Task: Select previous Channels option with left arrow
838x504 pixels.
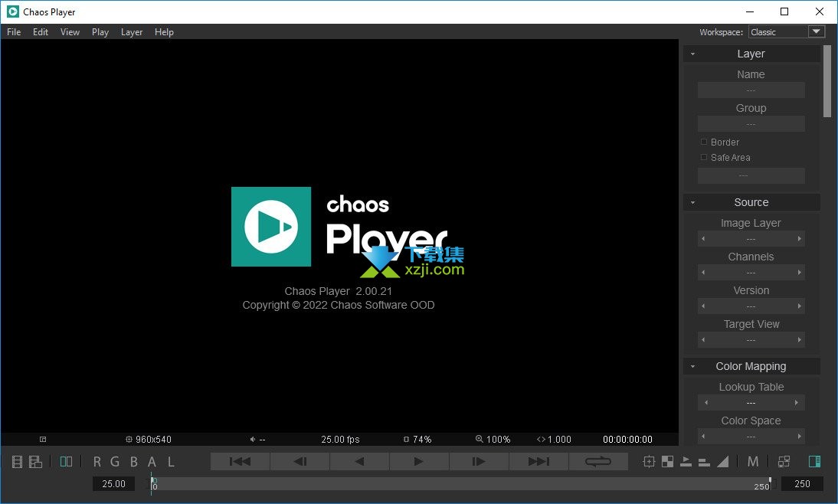Action: [x=703, y=273]
